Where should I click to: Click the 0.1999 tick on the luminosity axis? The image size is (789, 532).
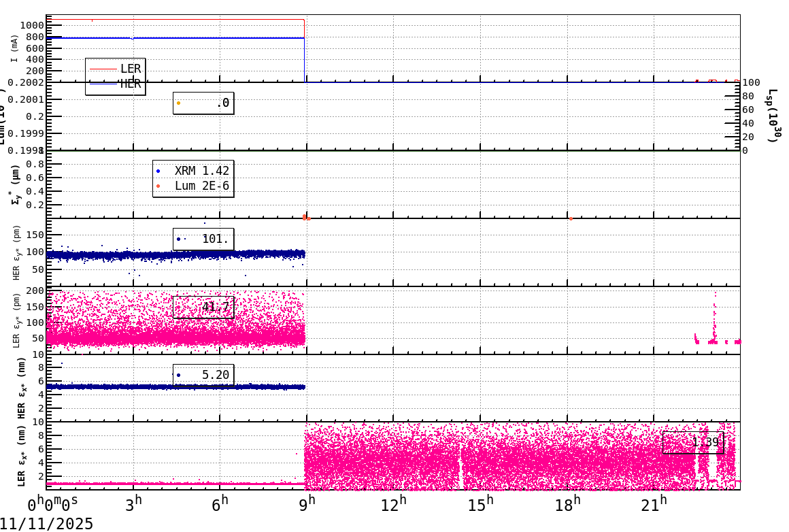click(x=27, y=133)
